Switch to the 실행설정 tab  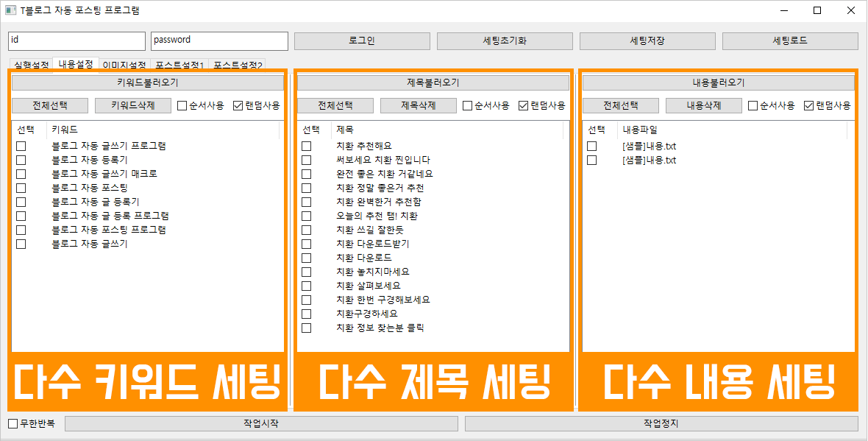click(31, 66)
